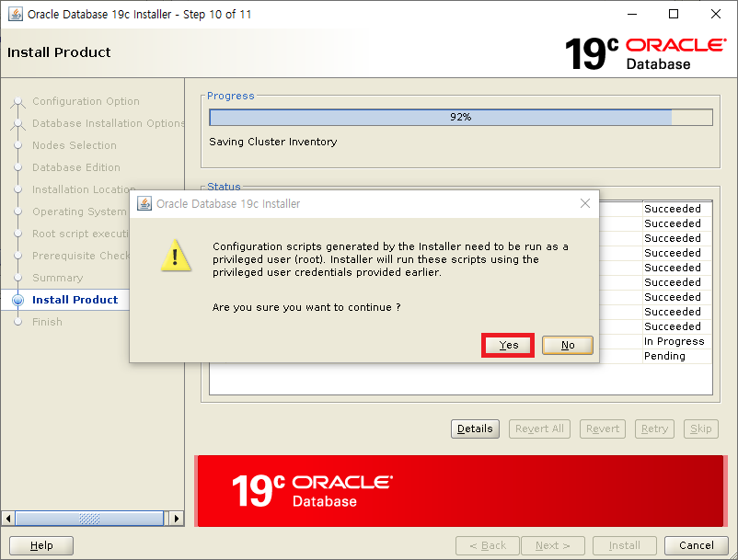Viewport: 738px width, 560px height.
Task: Click the sidebar scroll left arrow
Action: 8,519
